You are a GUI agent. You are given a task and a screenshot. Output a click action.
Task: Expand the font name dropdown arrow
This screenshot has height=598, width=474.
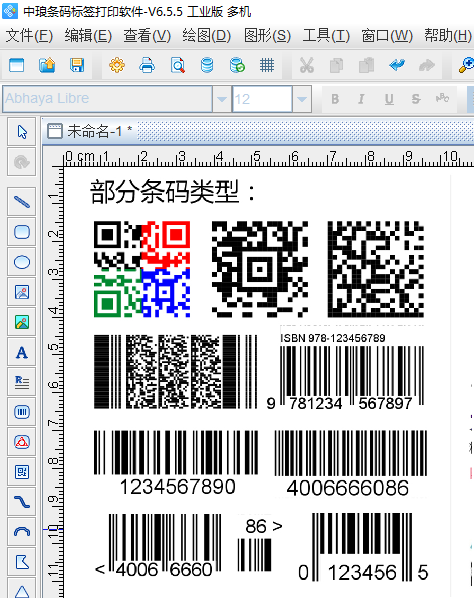tap(222, 99)
